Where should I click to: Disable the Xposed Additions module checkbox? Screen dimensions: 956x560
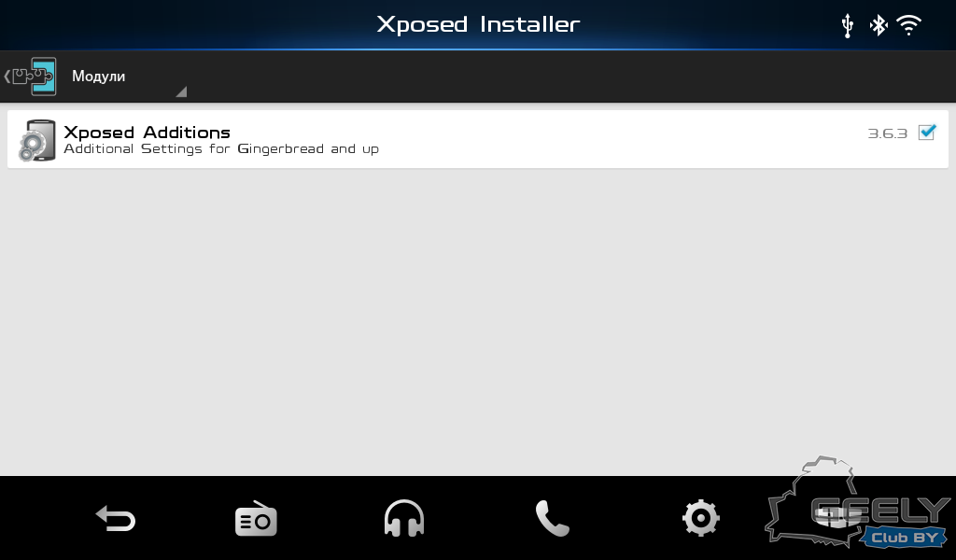pos(927,132)
